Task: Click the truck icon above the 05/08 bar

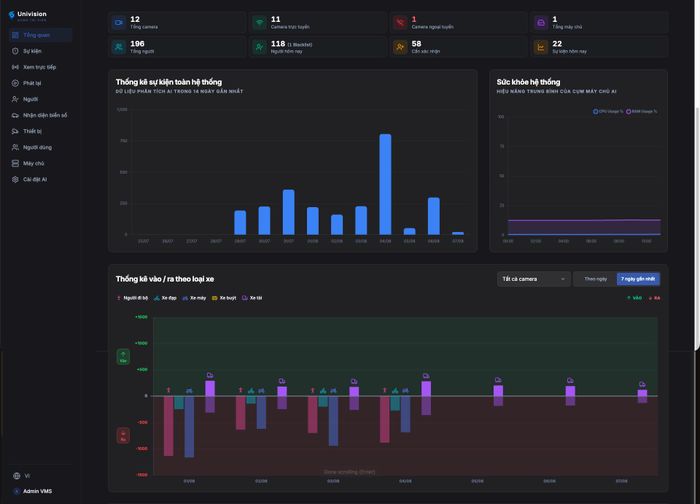Action: point(498,380)
